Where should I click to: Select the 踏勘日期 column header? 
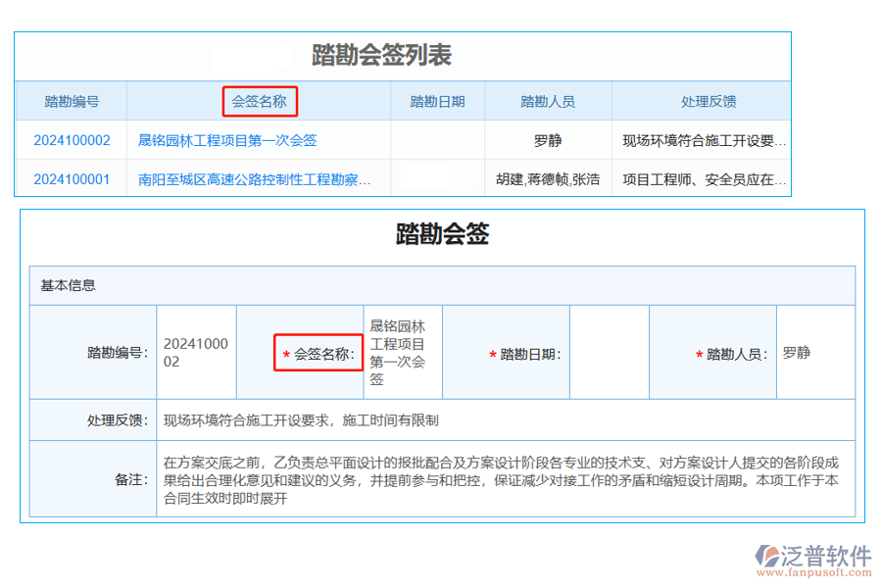coord(438,101)
